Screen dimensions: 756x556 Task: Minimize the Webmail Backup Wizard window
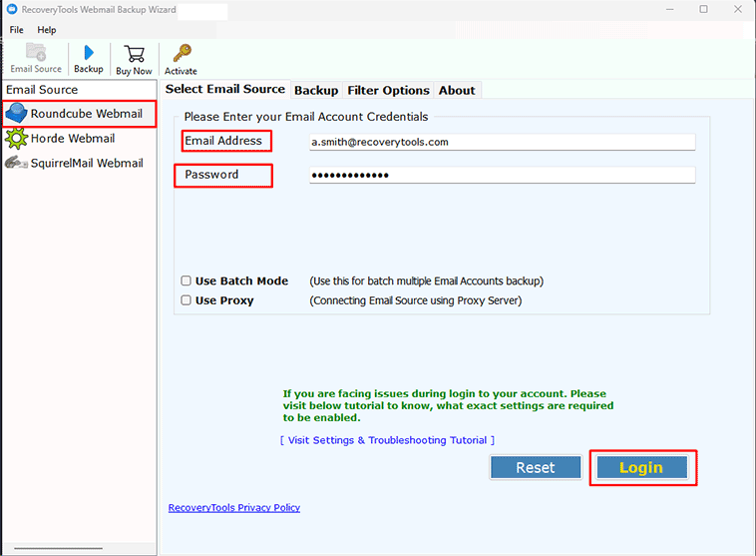[x=669, y=9]
